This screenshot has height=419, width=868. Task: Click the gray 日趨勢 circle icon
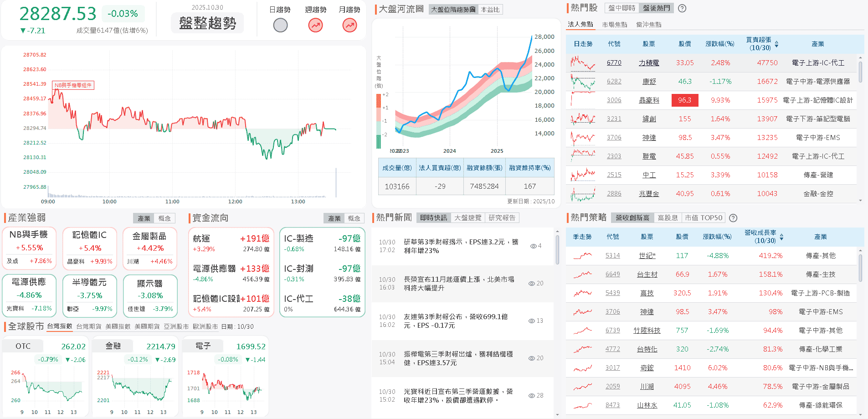(280, 25)
